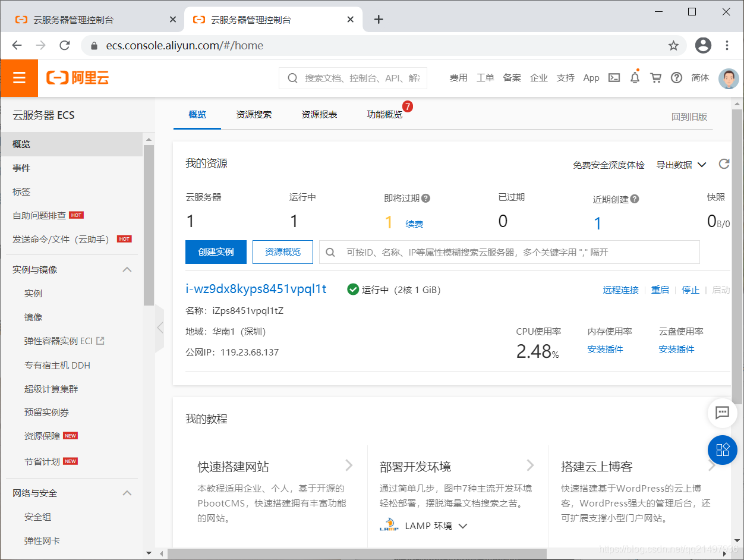Collapse 网络与安全 section

(x=127, y=493)
